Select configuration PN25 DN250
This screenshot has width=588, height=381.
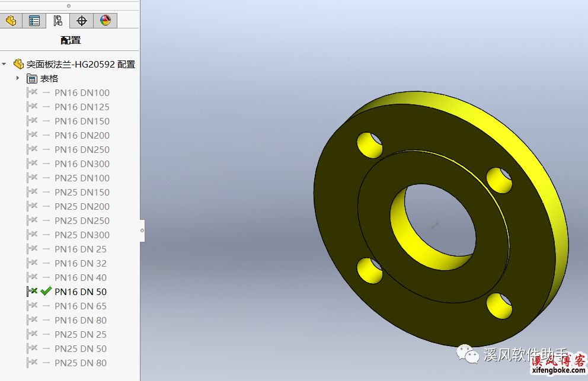pos(82,221)
